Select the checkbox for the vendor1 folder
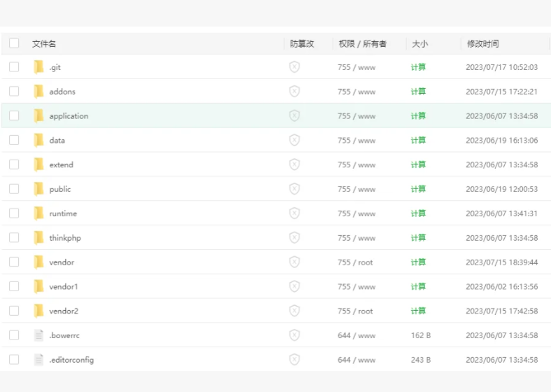This screenshot has height=392, width=551. click(14, 286)
